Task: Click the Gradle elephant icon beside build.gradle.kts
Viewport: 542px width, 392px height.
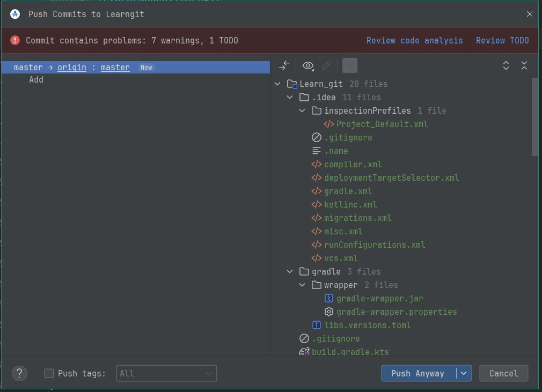Action: coord(304,352)
